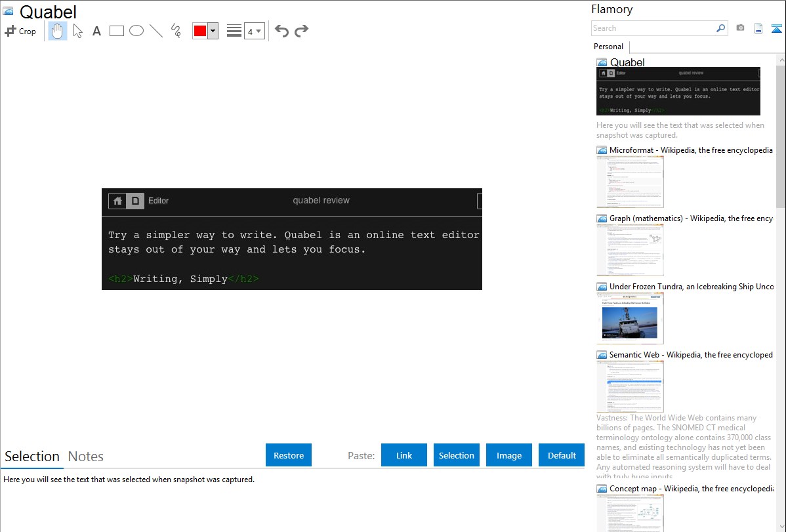
Task: Click the selection text in the bottom Selection pane
Action: pos(129,480)
